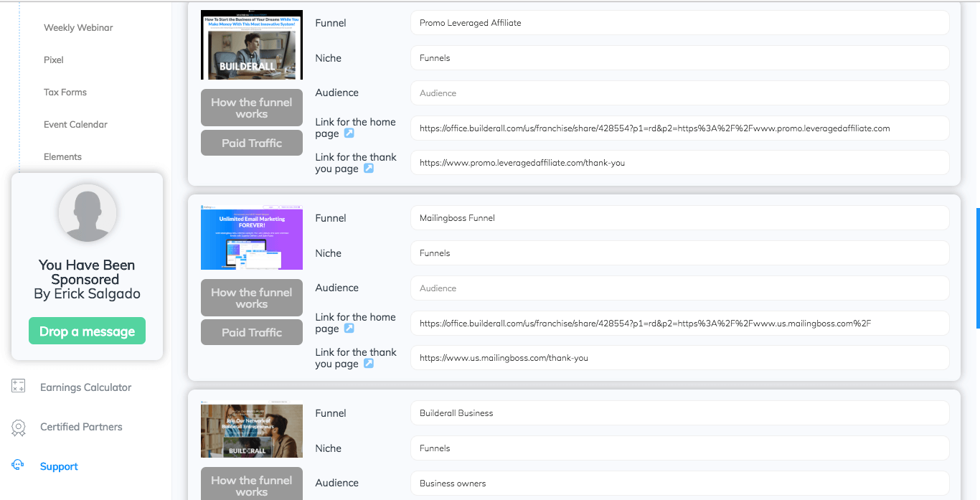This screenshot has height=500, width=980.
Task: Select the us.mailingboss.com thank-you link field
Action: [x=680, y=358]
